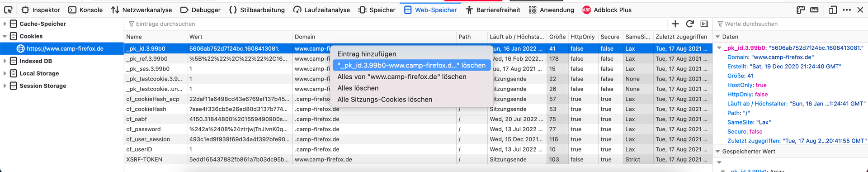Screen dimensions: 868x172
Task: Switch to the Netzwerkanalyse tab
Action: click(142, 10)
